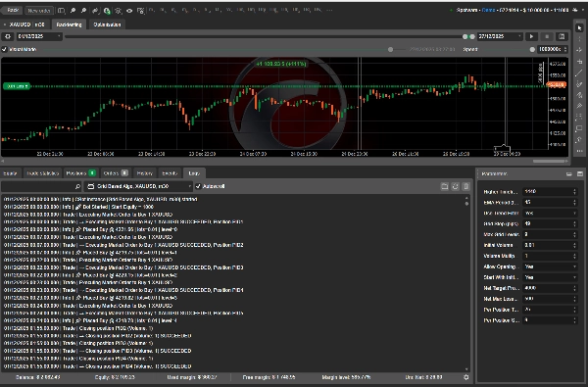
Task: Click the visual progress slider handle
Action: coord(390,49)
